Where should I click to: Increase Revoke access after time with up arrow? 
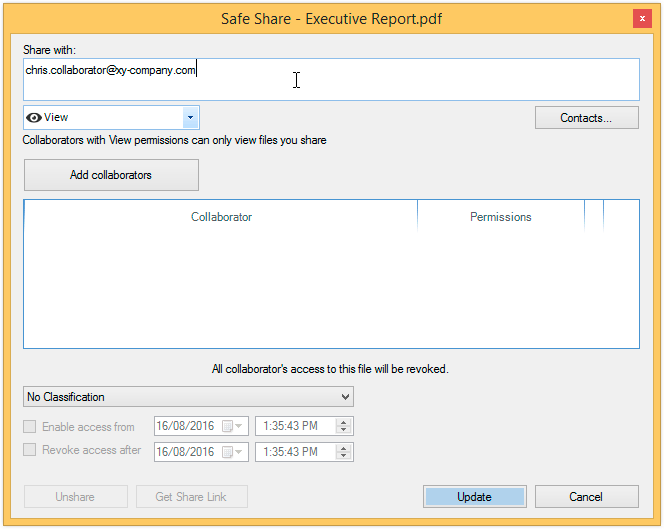coord(343,449)
